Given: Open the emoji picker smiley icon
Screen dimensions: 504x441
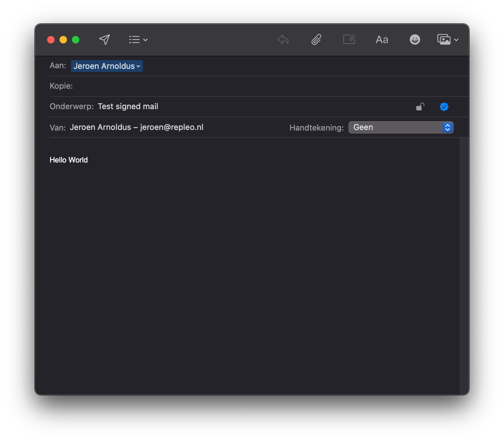Looking at the screenshot, I should [415, 39].
